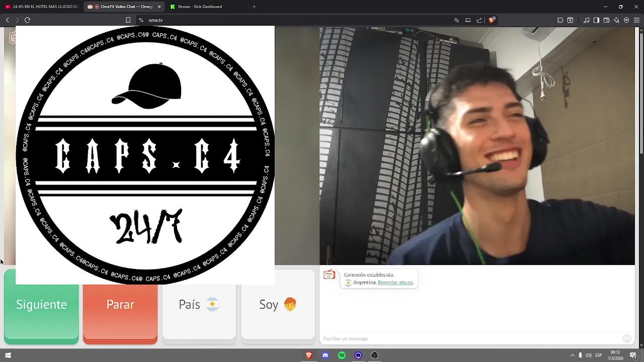Open the País country selector

point(199,304)
